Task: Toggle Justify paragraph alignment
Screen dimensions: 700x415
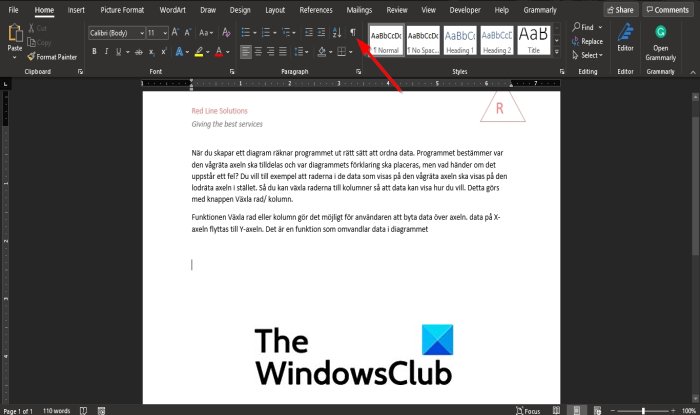Action: (283, 52)
